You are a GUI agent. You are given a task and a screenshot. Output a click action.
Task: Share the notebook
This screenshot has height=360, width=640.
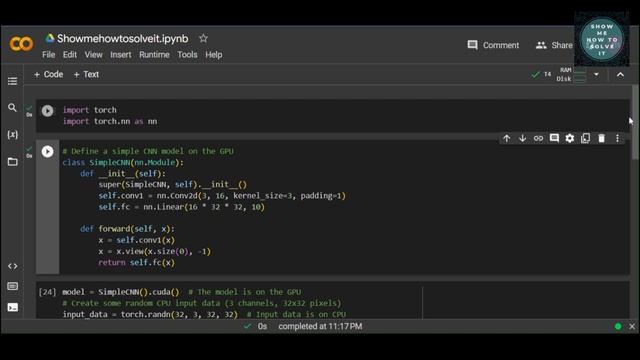554,45
